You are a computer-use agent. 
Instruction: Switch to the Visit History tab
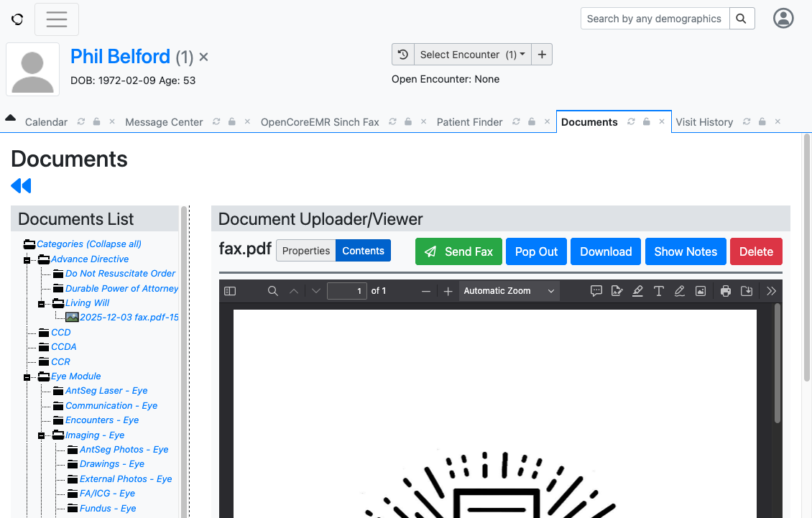pos(704,121)
